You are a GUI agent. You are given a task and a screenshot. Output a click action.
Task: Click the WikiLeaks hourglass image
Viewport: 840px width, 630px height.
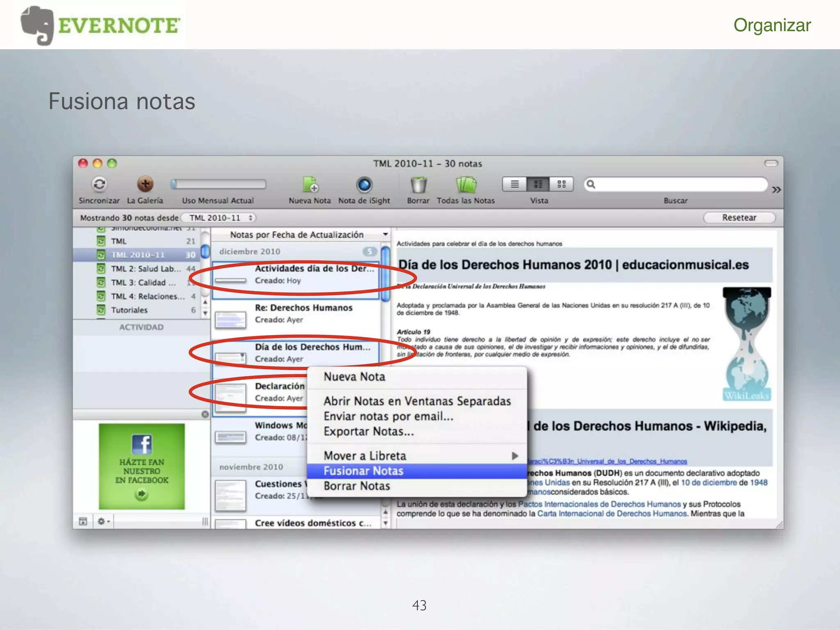click(x=746, y=344)
